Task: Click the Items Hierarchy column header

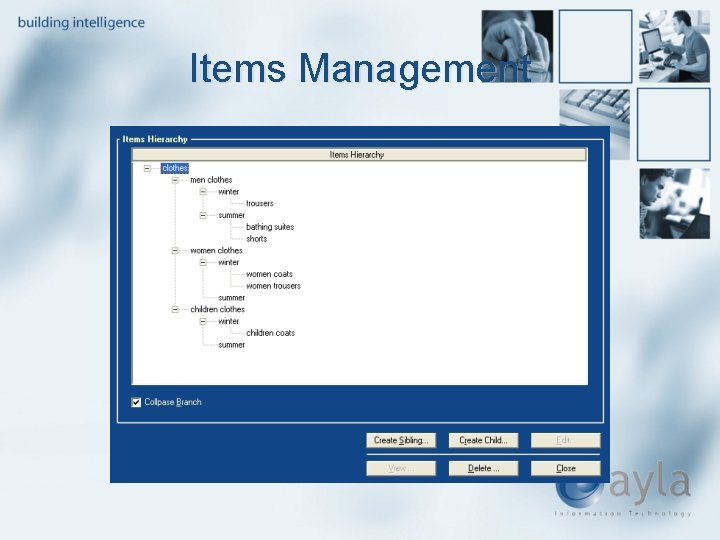Action: [x=359, y=155]
